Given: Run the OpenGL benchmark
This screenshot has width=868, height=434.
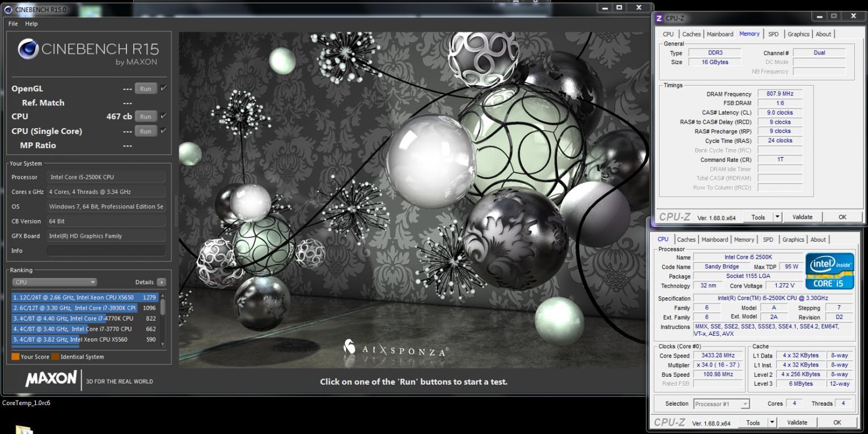Looking at the screenshot, I should (x=146, y=89).
